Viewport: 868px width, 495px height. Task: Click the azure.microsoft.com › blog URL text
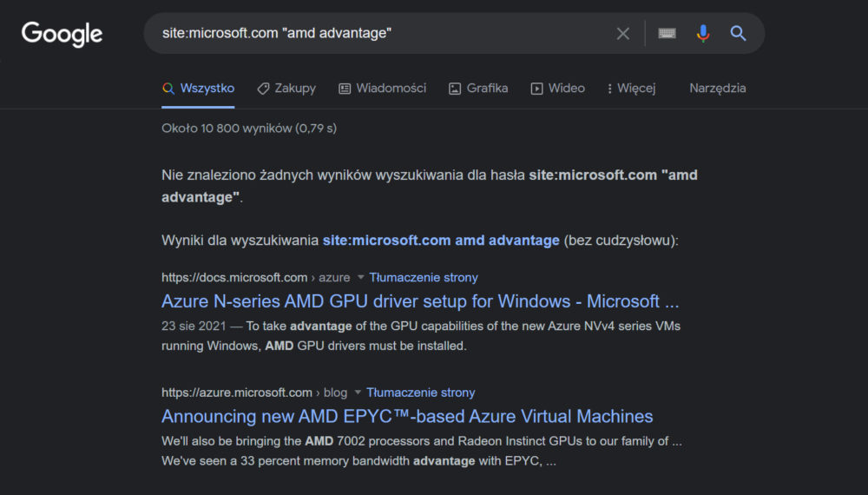click(x=254, y=393)
